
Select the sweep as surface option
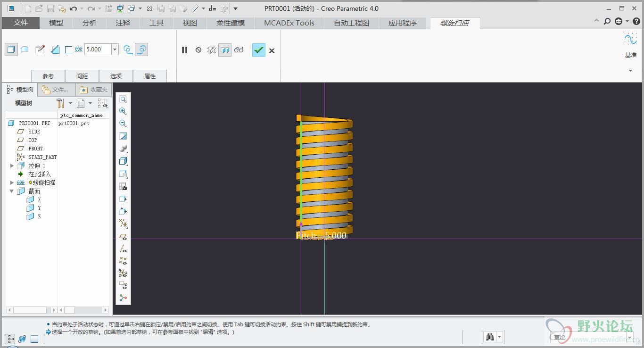click(25, 50)
